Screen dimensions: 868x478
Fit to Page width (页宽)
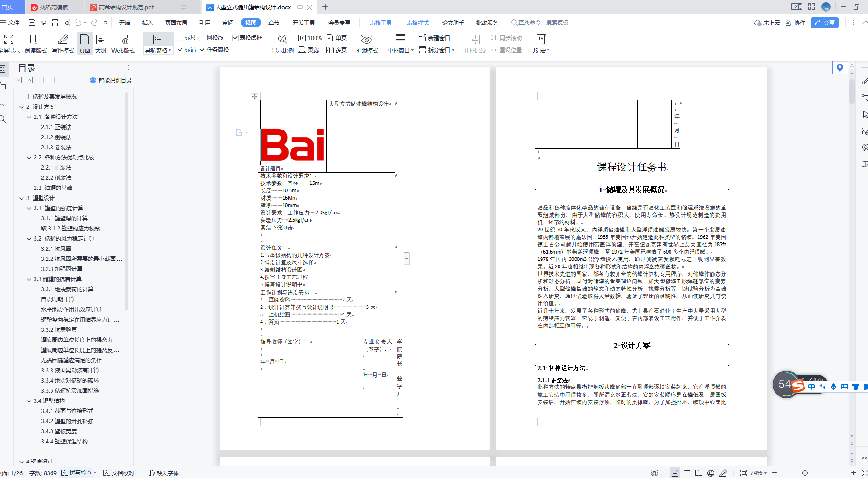coord(309,50)
